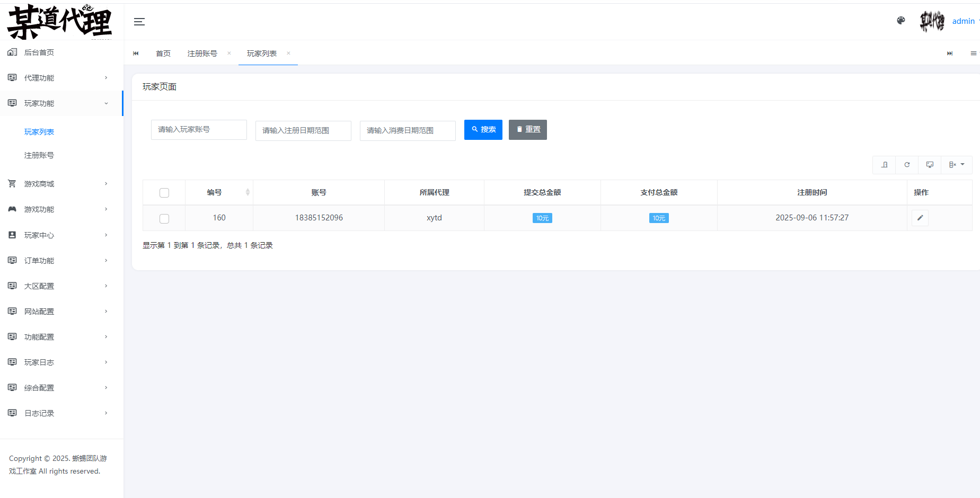980x498 pixels.
Task: Expand the 游戏商城 sidebar menu
Action: (x=57, y=184)
